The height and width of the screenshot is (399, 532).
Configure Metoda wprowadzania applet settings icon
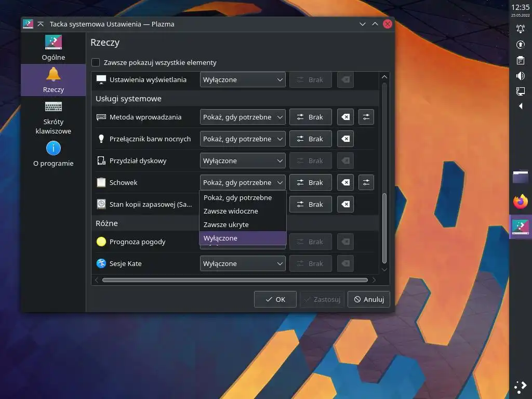click(366, 117)
